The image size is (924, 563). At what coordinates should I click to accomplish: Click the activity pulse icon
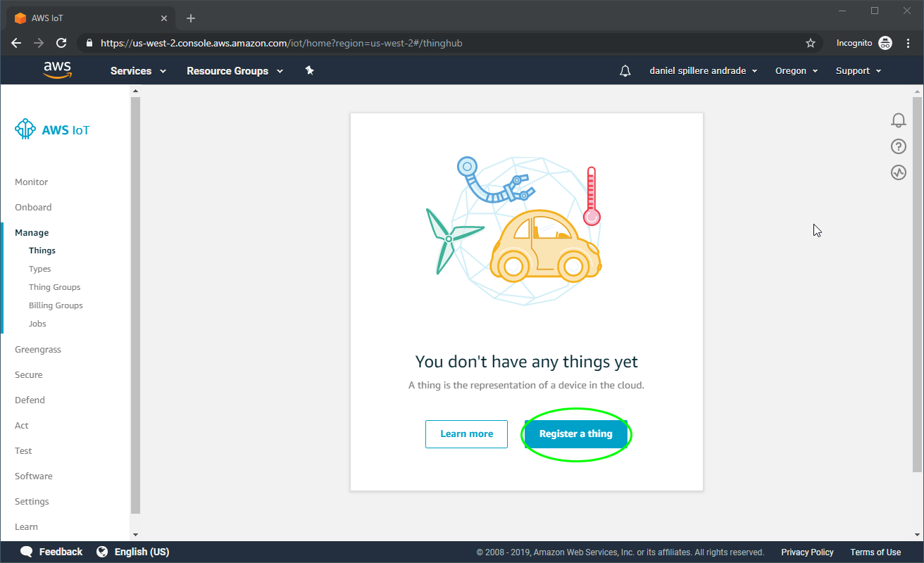pyautogui.click(x=898, y=172)
